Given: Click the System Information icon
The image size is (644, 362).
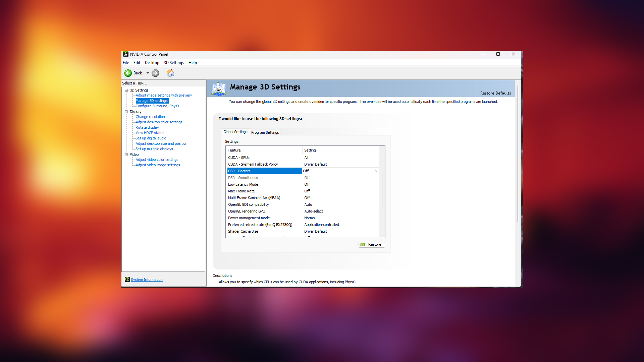Looking at the screenshot, I should tap(127, 280).
